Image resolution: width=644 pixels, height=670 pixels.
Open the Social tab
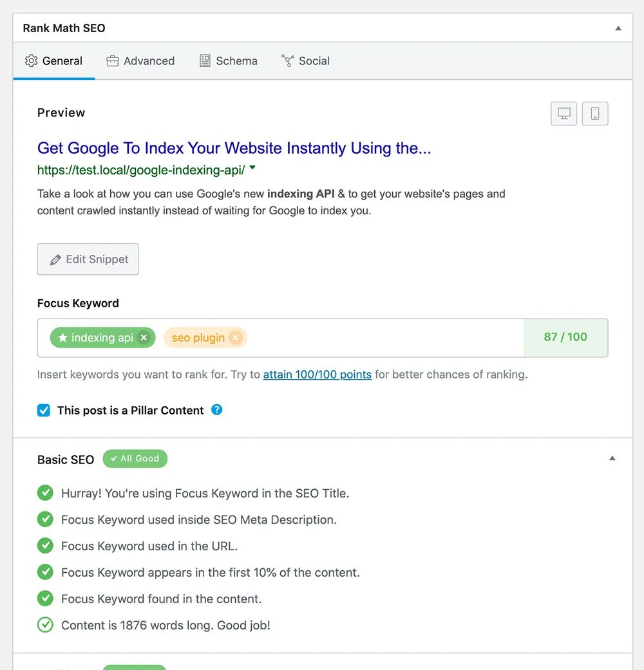306,61
